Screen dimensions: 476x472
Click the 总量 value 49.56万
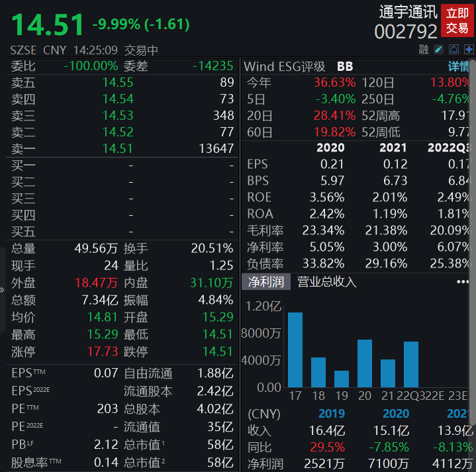pos(96,249)
